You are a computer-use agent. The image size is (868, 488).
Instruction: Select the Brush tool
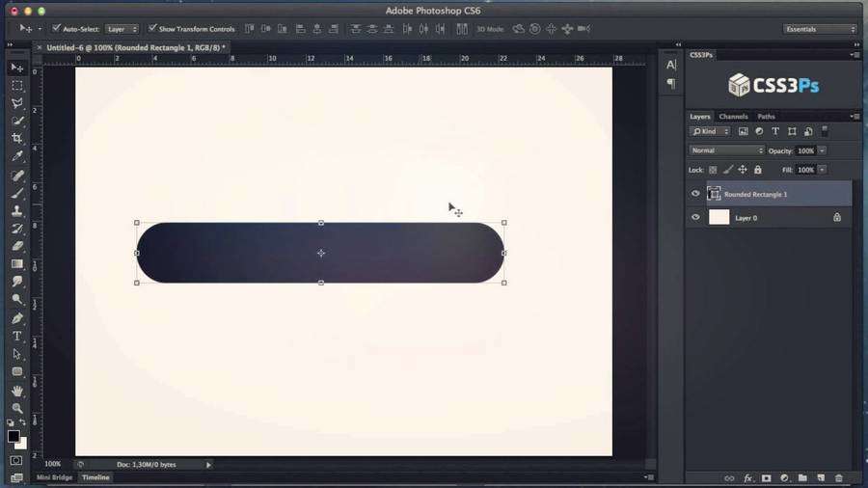pos(17,193)
